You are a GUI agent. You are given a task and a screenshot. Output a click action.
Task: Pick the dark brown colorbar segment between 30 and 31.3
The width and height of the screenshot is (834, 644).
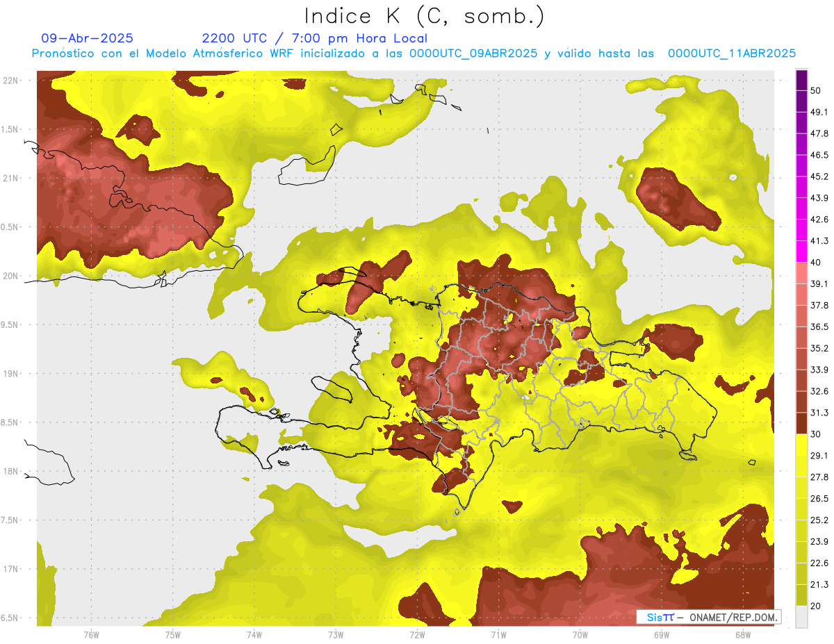pyautogui.click(x=801, y=423)
